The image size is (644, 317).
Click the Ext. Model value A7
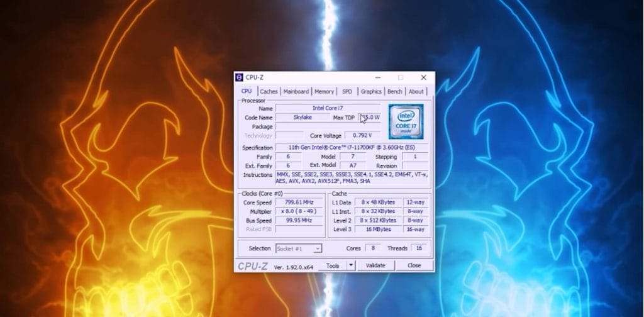(x=352, y=165)
